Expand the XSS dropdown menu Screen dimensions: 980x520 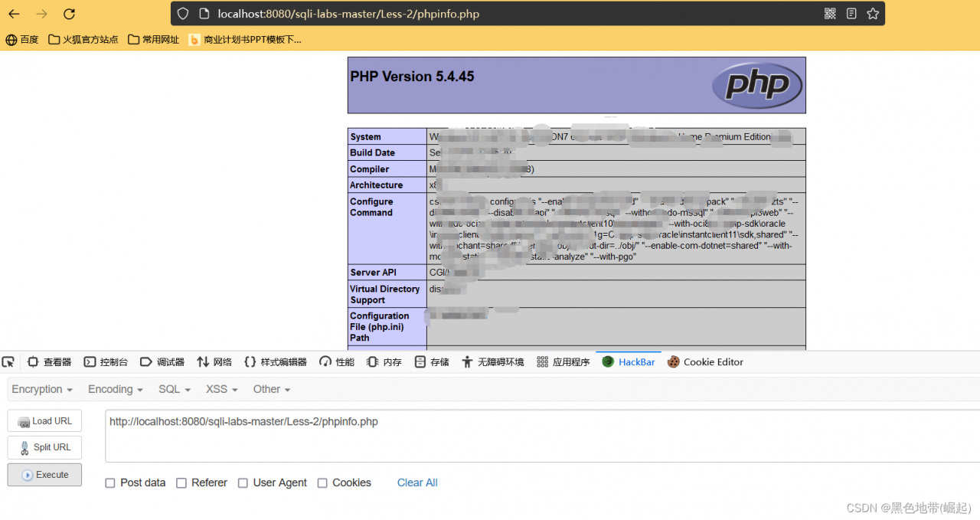click(222, 389)
